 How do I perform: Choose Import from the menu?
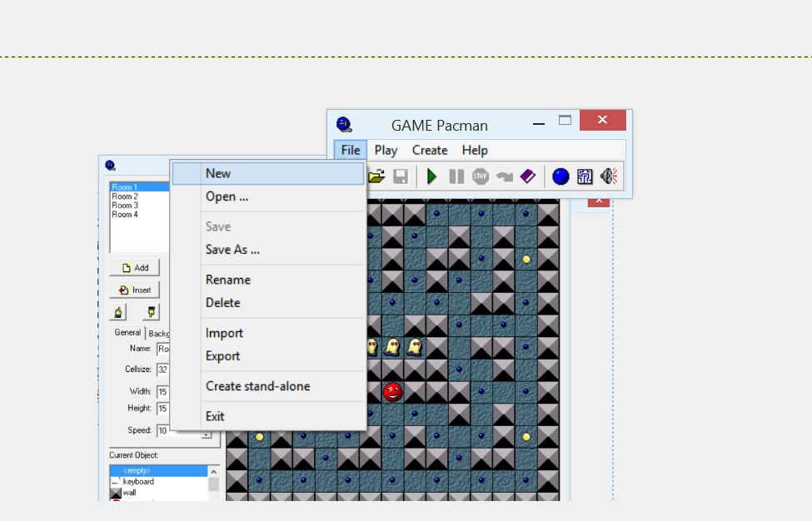point(268,333)
